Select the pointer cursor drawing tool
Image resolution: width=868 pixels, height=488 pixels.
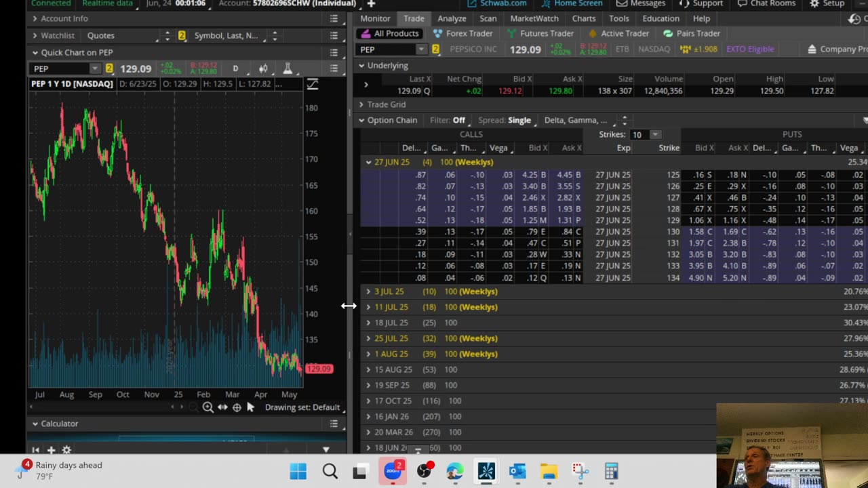(250, 407)
